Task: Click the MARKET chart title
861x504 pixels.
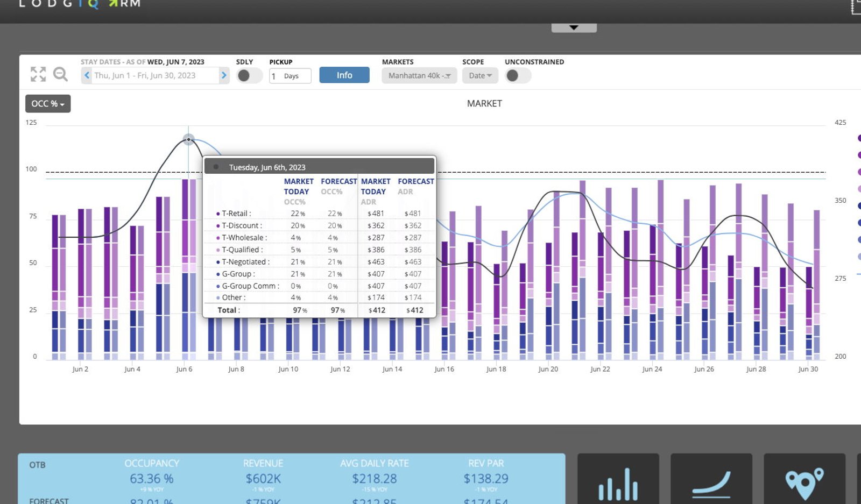Action: coord(484,103)
